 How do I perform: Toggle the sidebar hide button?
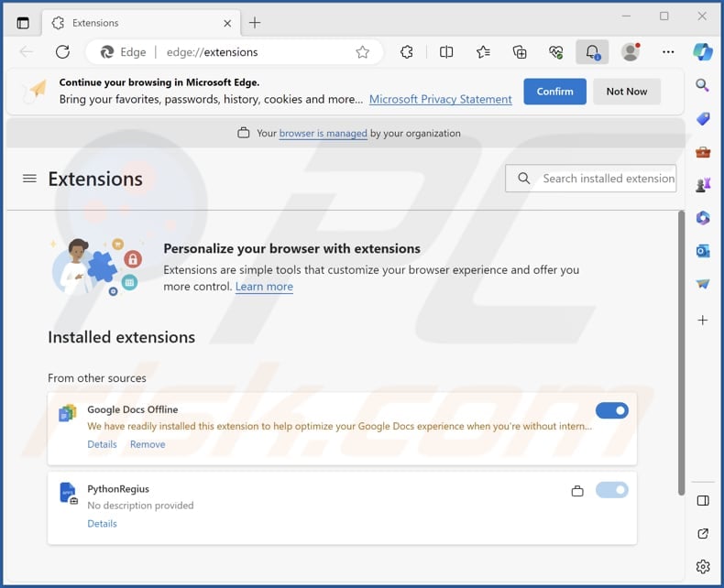pos(703,501)
